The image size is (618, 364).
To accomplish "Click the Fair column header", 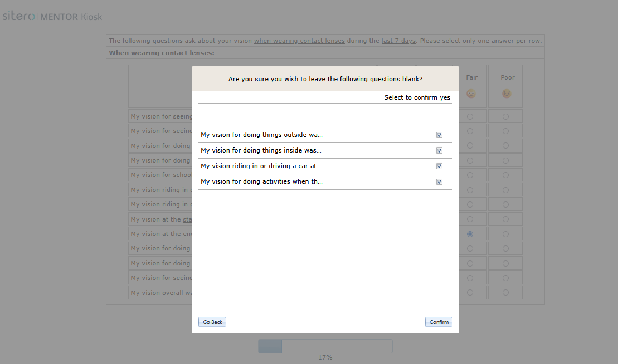I will click(472, 77).
